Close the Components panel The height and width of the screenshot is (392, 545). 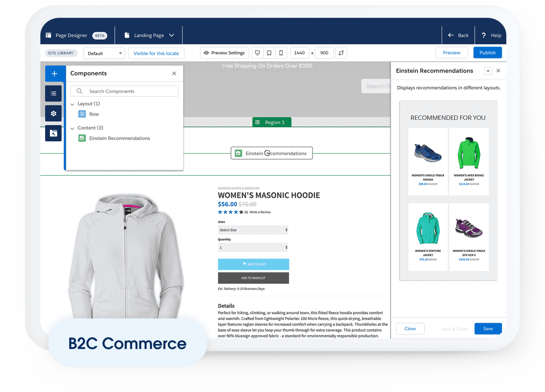point(174,73)
